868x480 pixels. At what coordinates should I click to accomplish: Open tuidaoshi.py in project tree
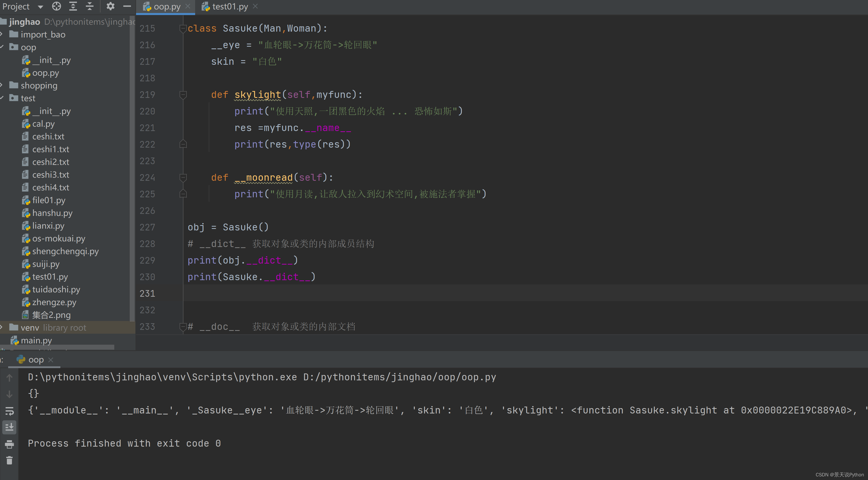(x=56, y=290)
